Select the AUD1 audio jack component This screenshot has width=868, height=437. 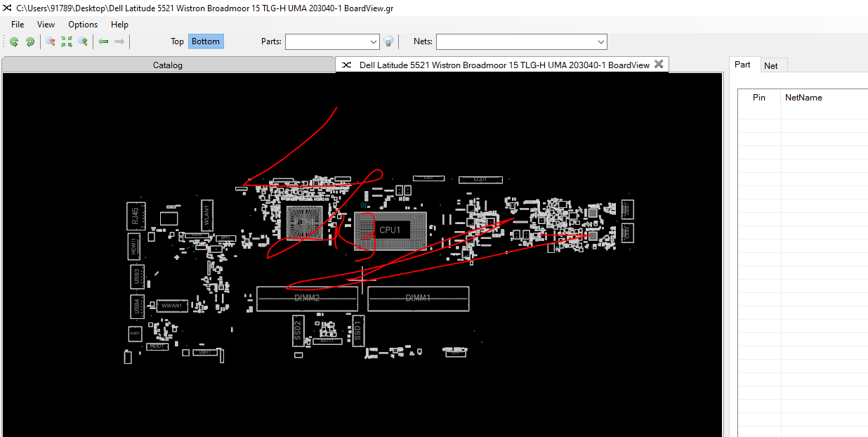tap(135, 334)
